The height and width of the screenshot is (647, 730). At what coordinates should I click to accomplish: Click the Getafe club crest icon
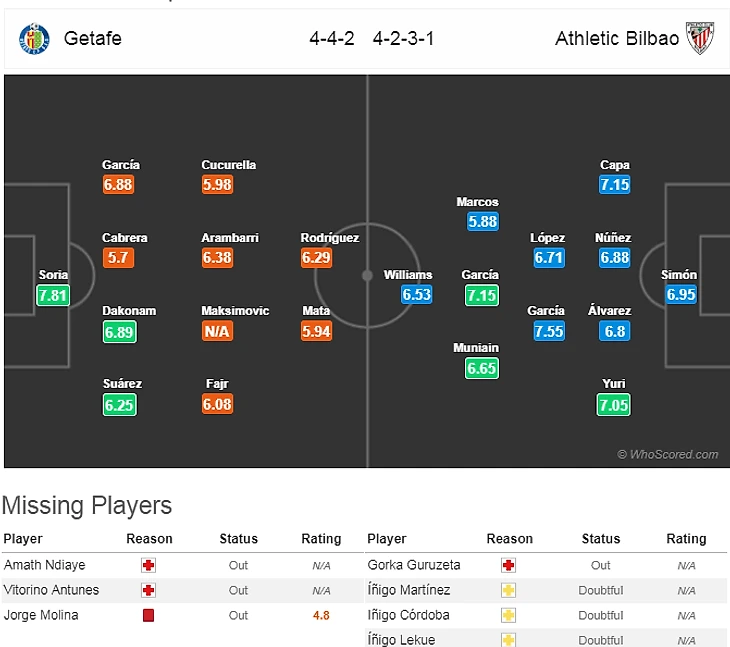(x=34, y=39)
